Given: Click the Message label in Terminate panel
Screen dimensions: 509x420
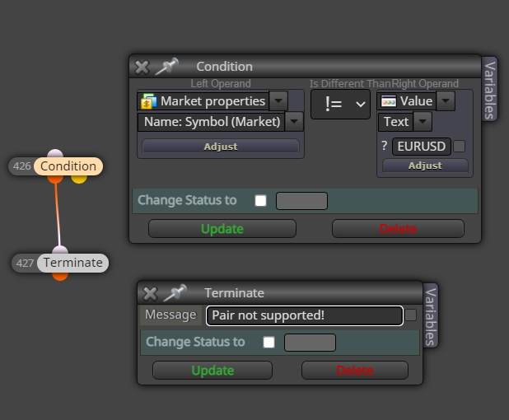Looking at the screenshot, I should tap(170, 315).
